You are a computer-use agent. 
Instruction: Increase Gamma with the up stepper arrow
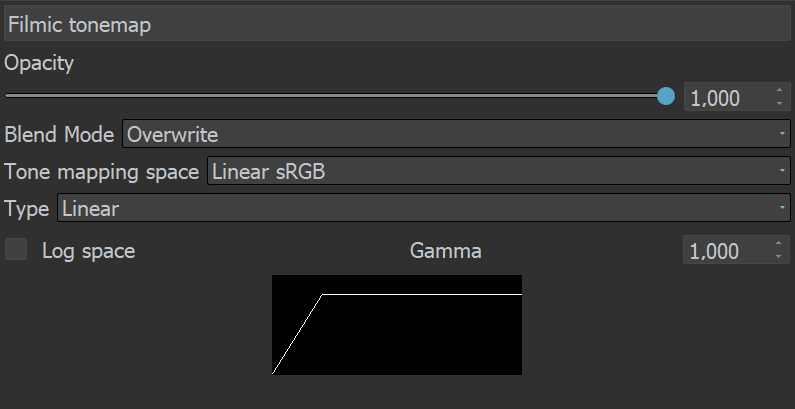(779, 245)
